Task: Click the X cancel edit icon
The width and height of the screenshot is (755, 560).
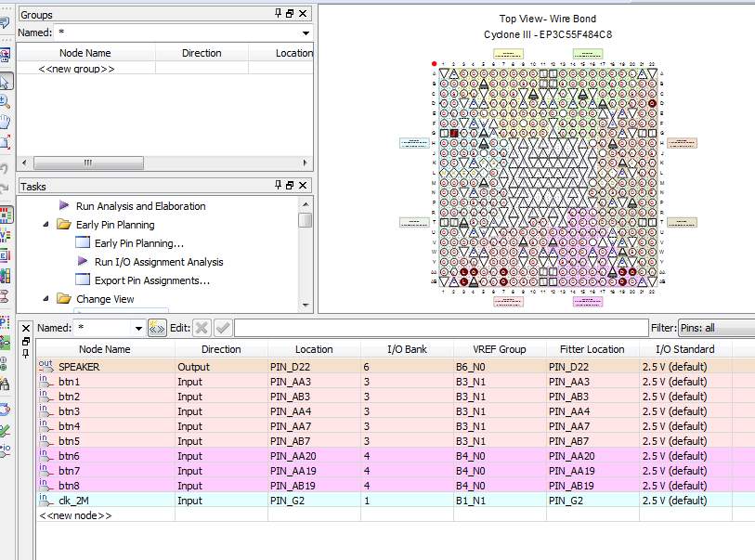Action: pos(202,328)
